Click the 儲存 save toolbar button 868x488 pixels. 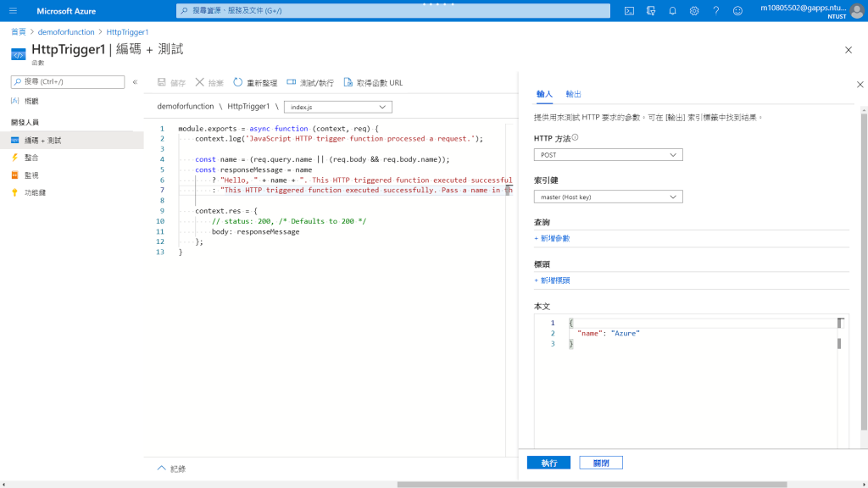pyautogui.click(x=171, y=82)
